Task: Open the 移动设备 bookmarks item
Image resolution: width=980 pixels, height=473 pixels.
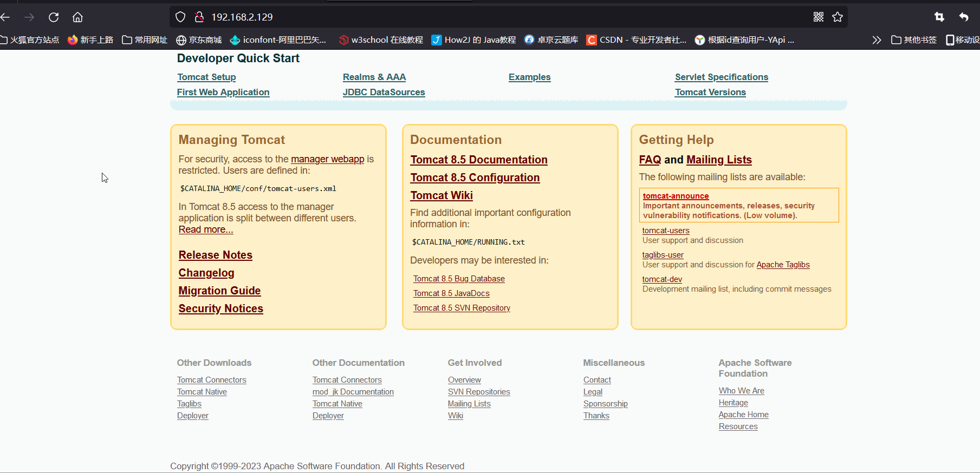Action: pos(963,40)
